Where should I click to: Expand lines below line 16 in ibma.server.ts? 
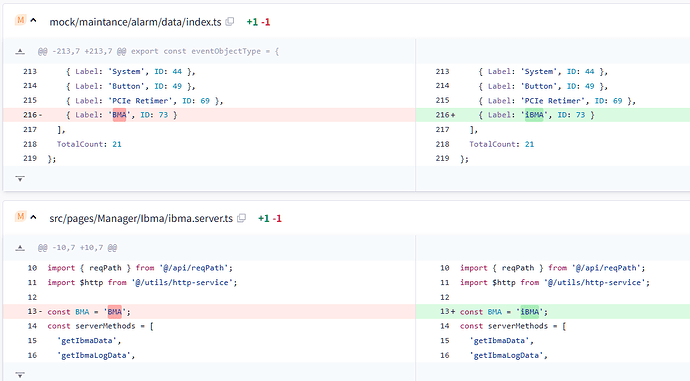[x=20, y=375]
